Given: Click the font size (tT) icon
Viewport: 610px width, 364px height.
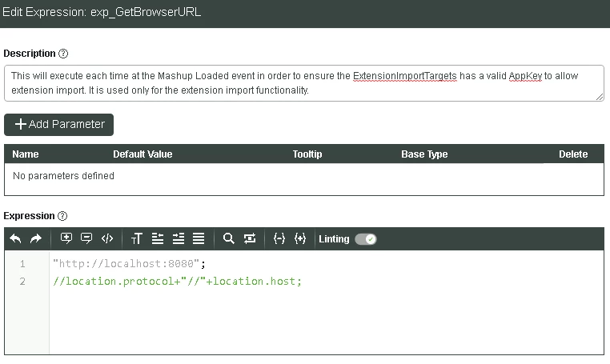Looking at the screenshot, I should click(x=137, y=238).
